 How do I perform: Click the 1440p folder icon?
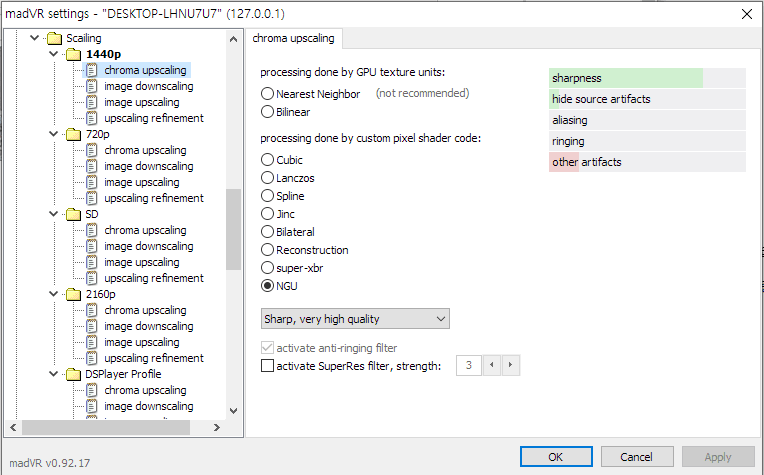pyautogui.click(x=73, y=54)
